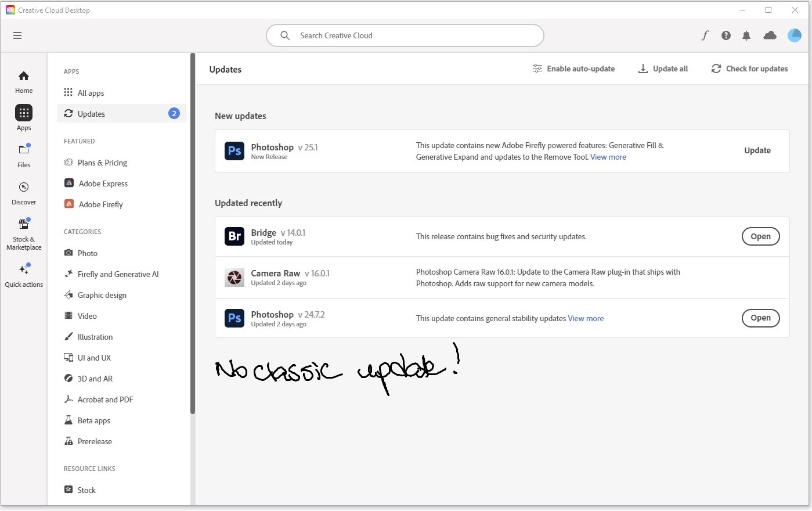Go to Home in left rail

click(24, 82)
